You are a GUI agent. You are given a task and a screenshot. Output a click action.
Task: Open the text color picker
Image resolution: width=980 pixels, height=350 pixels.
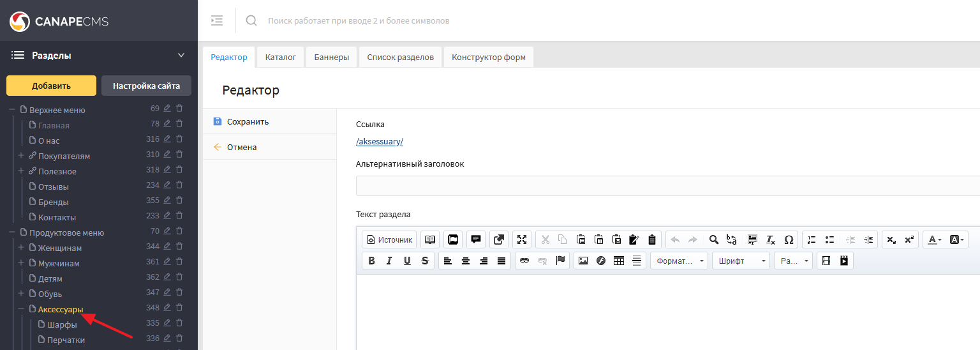pyautogui.click(x=934, y=240)
